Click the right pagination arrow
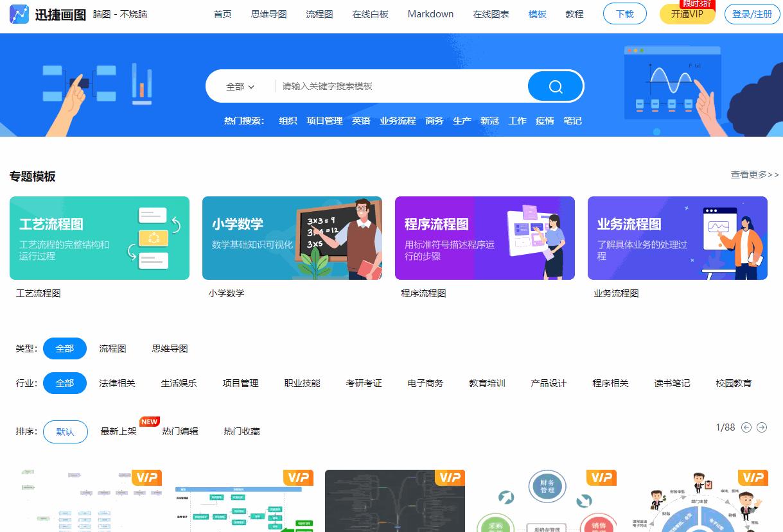 click(762, 427)
